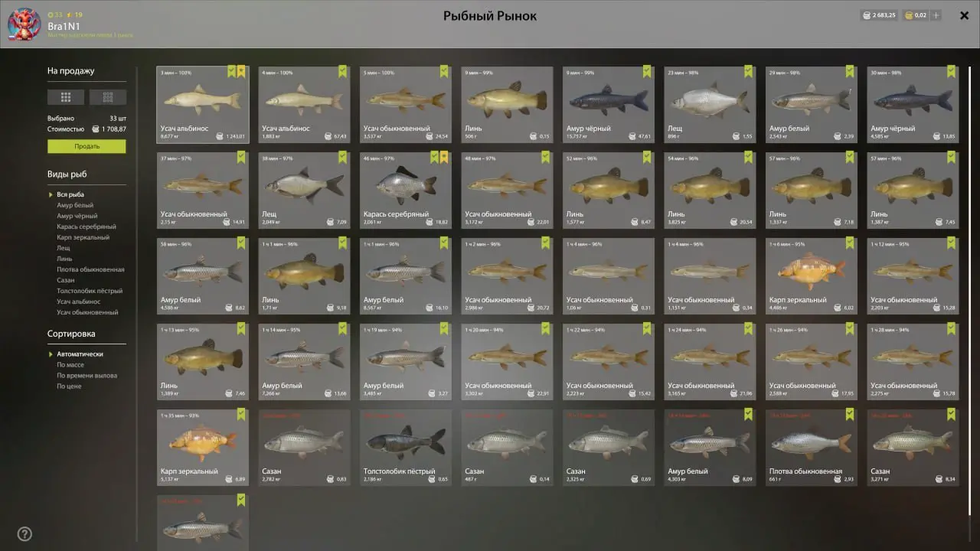Select Вся рыба filter

pos(70,194)
